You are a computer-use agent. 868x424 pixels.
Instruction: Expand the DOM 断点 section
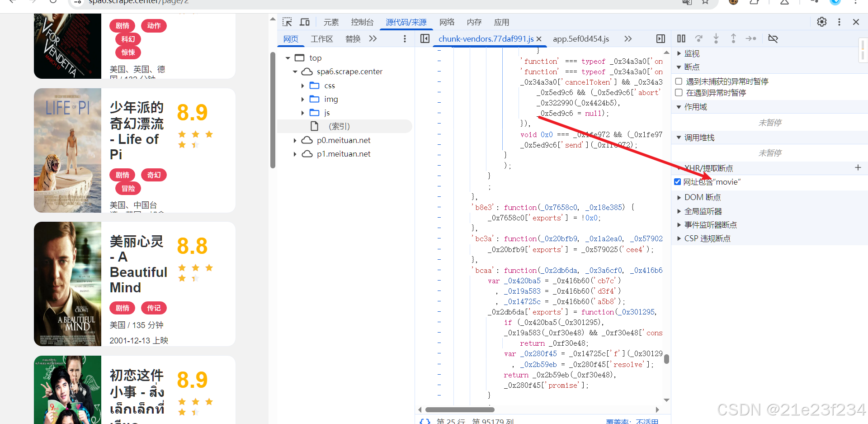click(679, 197)
